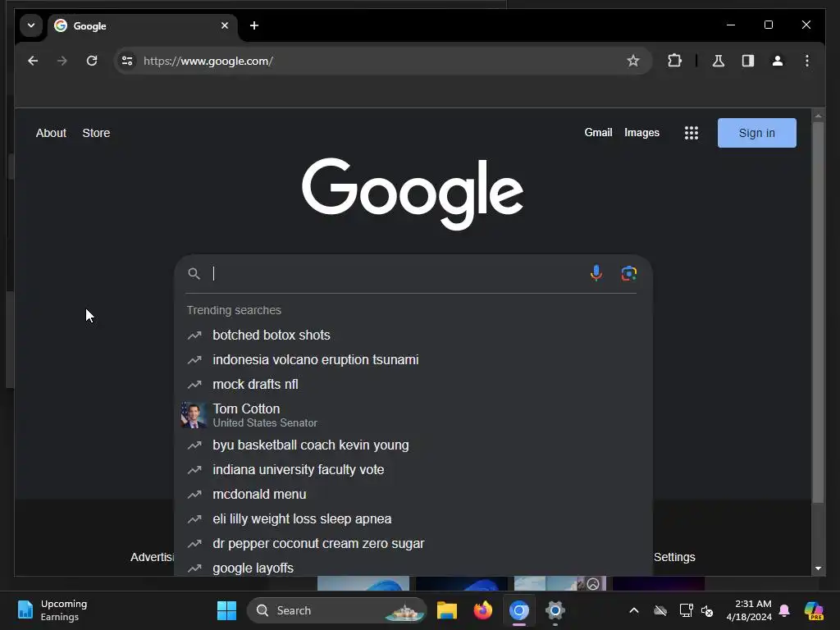
Task: Click the muted volume tray icon
Action: pyautogui.click(x=707, y=610)
